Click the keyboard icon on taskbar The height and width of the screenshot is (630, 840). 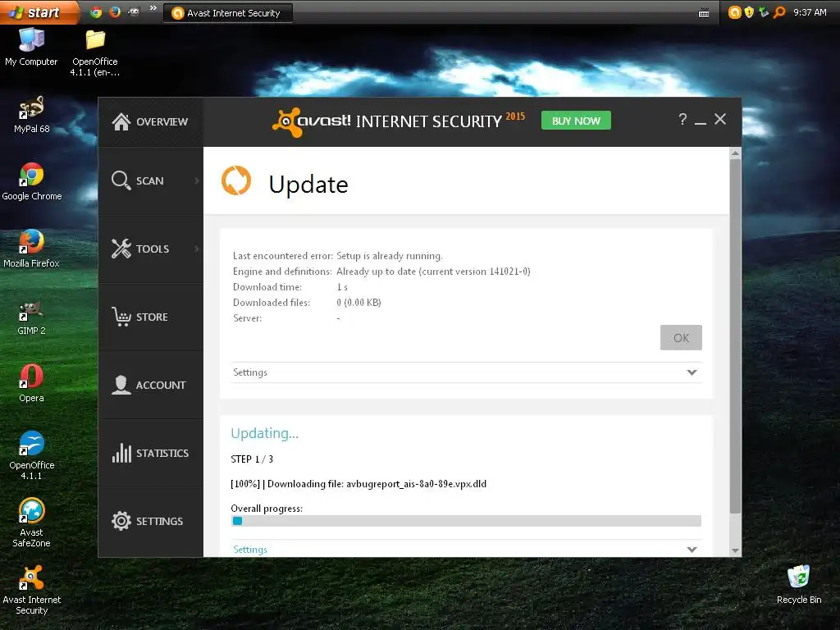click(x=704, y=13)
